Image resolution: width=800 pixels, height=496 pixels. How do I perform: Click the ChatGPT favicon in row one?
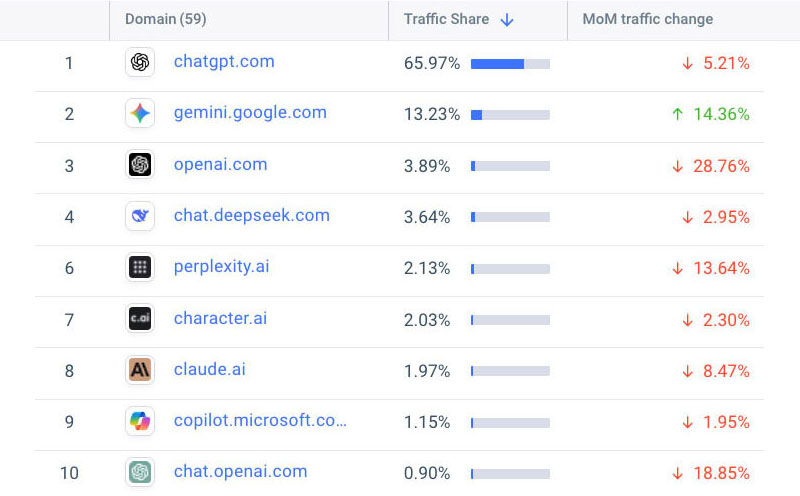[x=140, y=62]
